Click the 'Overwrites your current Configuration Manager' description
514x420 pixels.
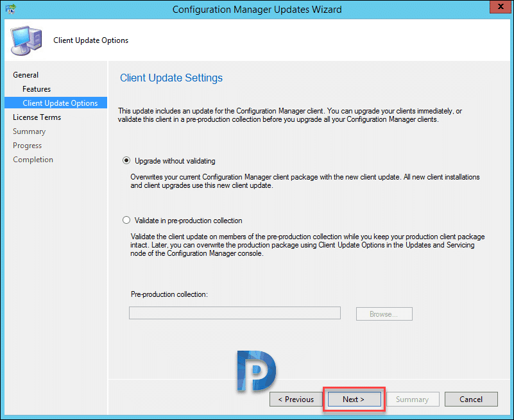[x=305, y=181]
